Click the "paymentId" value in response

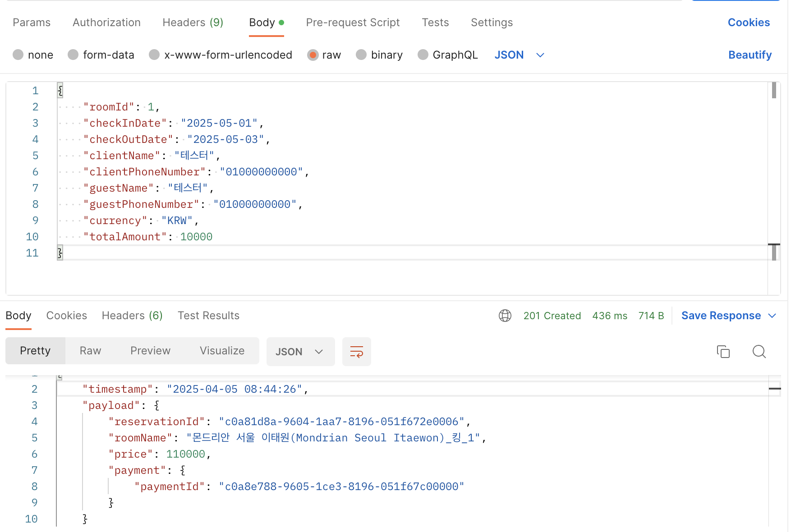tap(341, 486)
